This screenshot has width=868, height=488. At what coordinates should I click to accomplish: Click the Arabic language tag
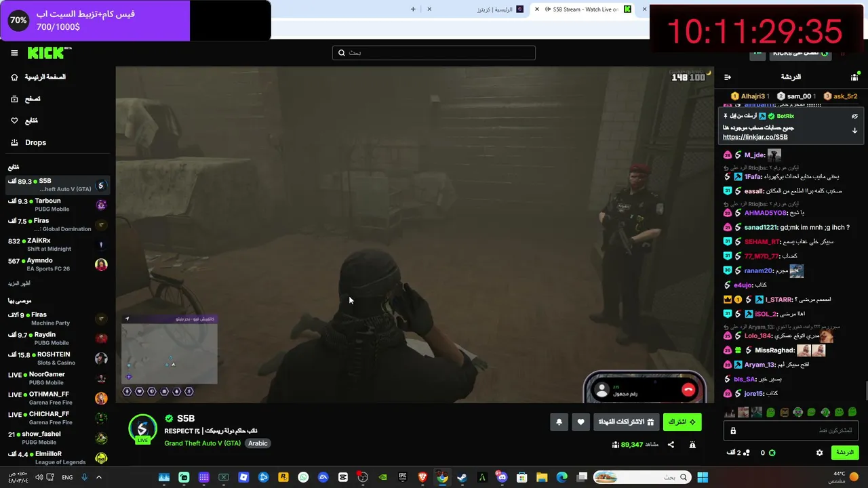(258, 443)
